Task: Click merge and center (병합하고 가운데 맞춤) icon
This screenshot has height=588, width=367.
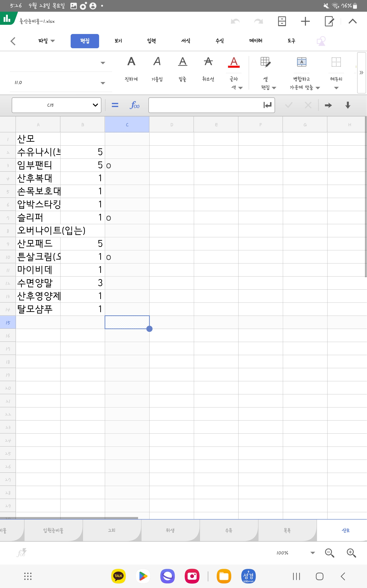Action: point(301,62)
